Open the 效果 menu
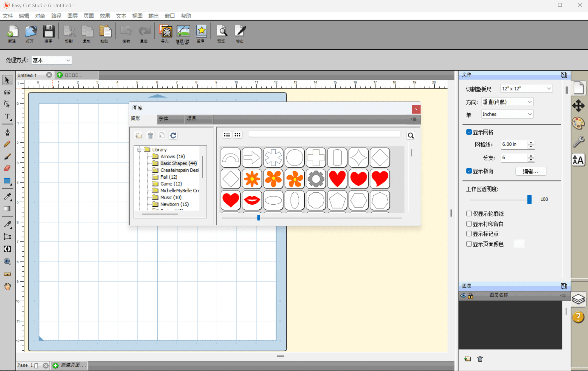 105,16
